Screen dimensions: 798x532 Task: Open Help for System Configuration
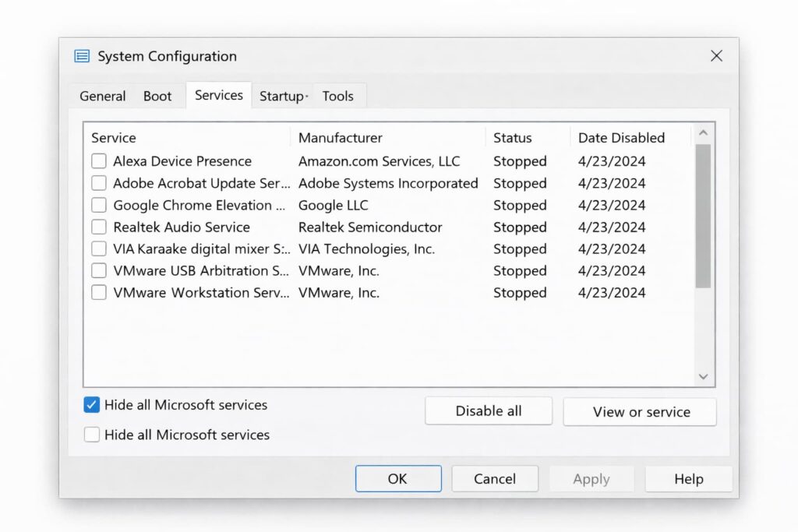pyautogui.click(x=688, y=479)
